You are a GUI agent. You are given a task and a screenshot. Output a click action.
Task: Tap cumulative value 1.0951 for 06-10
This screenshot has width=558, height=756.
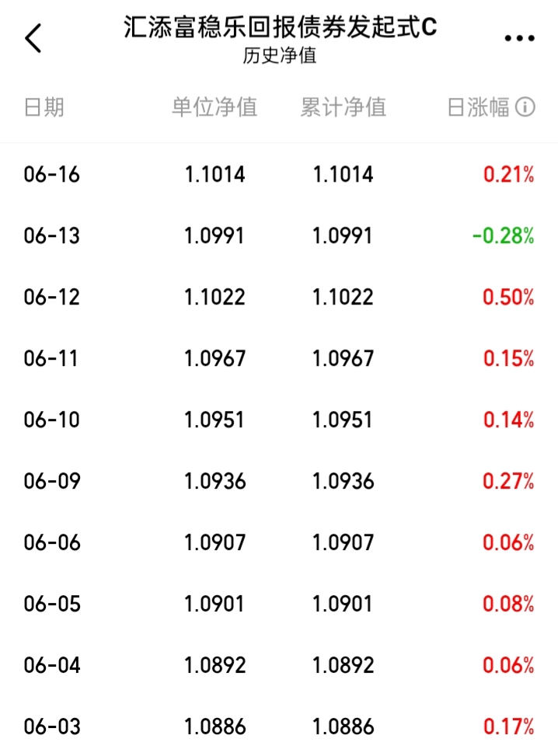tap(343, 420)
